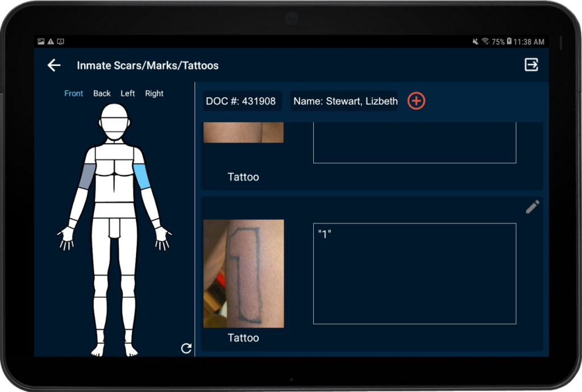Image resolution: width=582 pixels, height=392 pixels.
Task: Click the description field containing "1"
Action: point(414,274)
